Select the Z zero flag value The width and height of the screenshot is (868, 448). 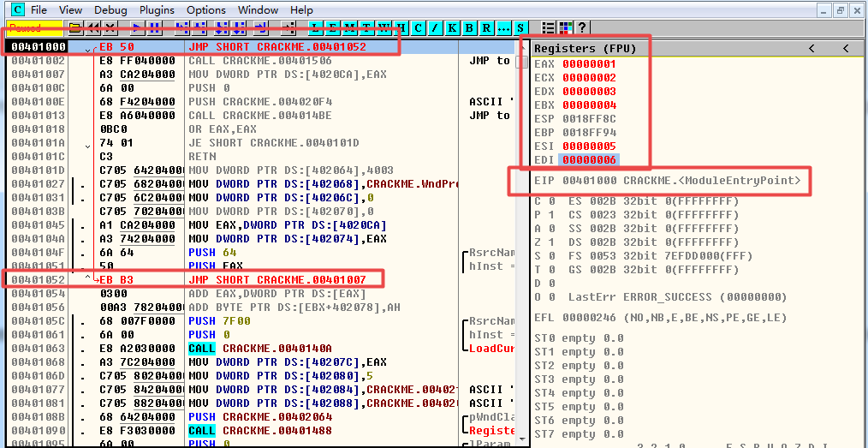pos(552,242)
